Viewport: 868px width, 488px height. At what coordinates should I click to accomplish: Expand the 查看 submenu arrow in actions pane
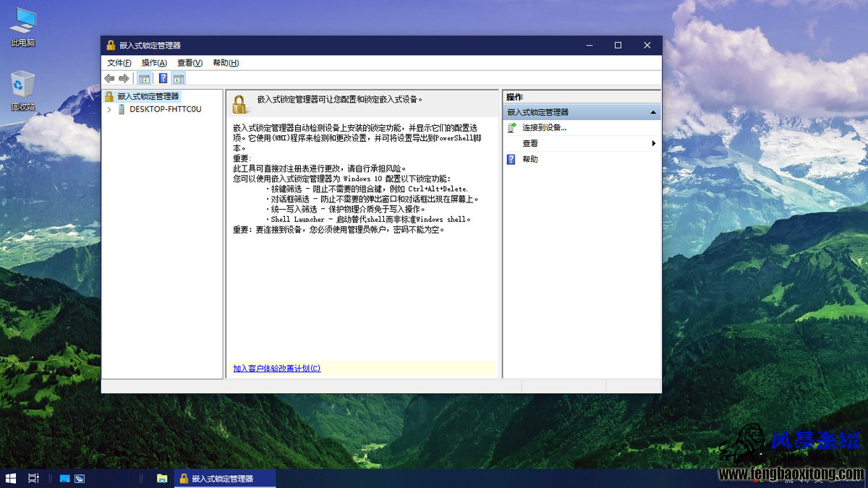click(654, 143)
